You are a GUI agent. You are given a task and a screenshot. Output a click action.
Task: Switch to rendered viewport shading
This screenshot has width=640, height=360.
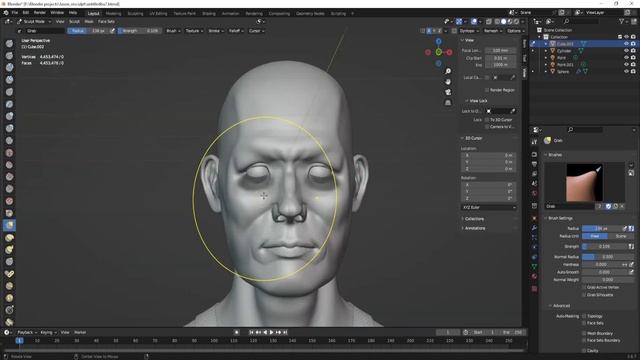coord(516,21)
